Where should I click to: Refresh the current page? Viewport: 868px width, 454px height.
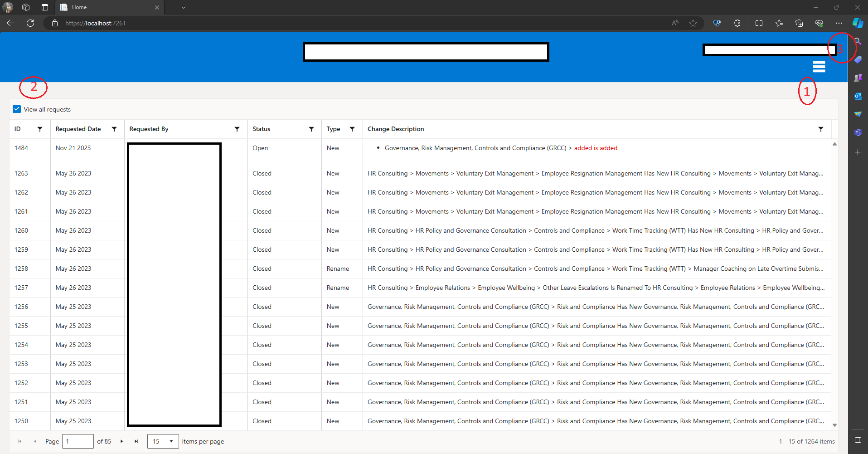30,23
